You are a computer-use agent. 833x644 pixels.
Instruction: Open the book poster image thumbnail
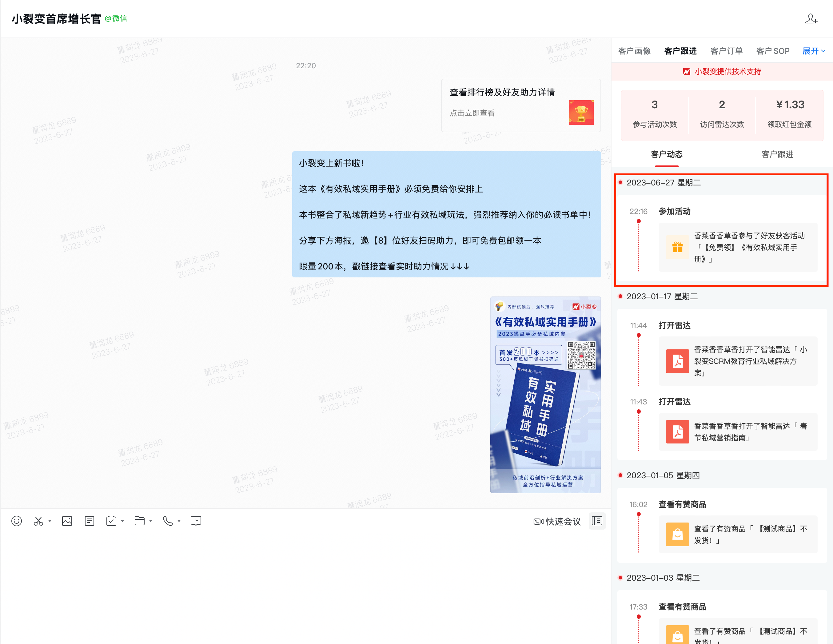545,395
